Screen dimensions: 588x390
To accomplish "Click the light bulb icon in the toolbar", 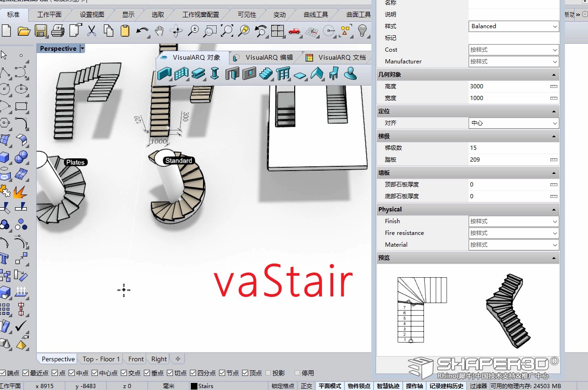I will tap(362, 31).
